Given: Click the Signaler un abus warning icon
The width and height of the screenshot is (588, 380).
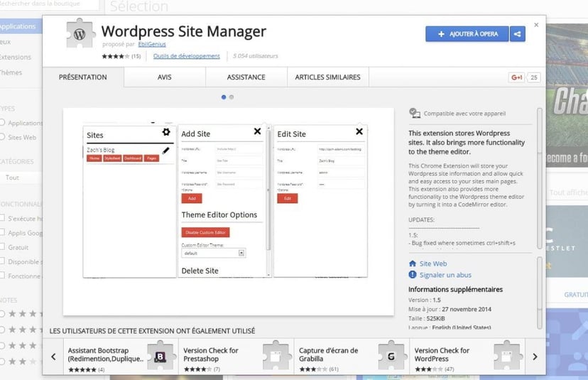Looking at the screenshot, I should [413, 275].
